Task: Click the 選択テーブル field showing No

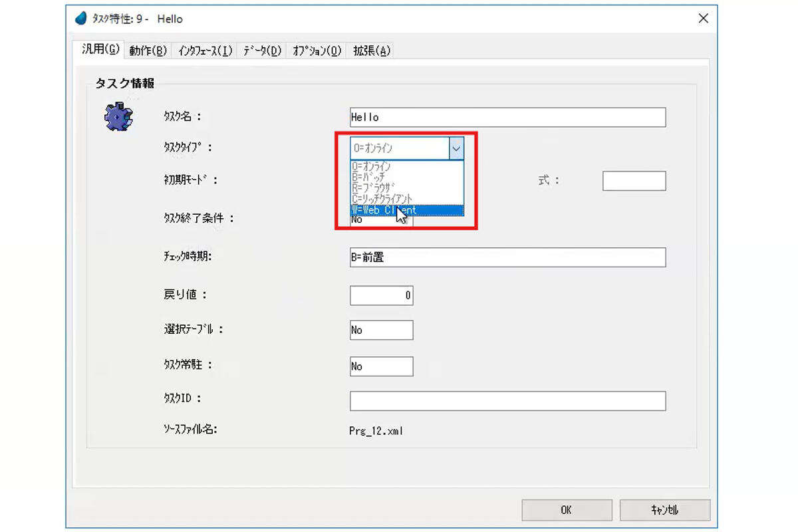Action: pyautogui.click(x=381, y=330)
